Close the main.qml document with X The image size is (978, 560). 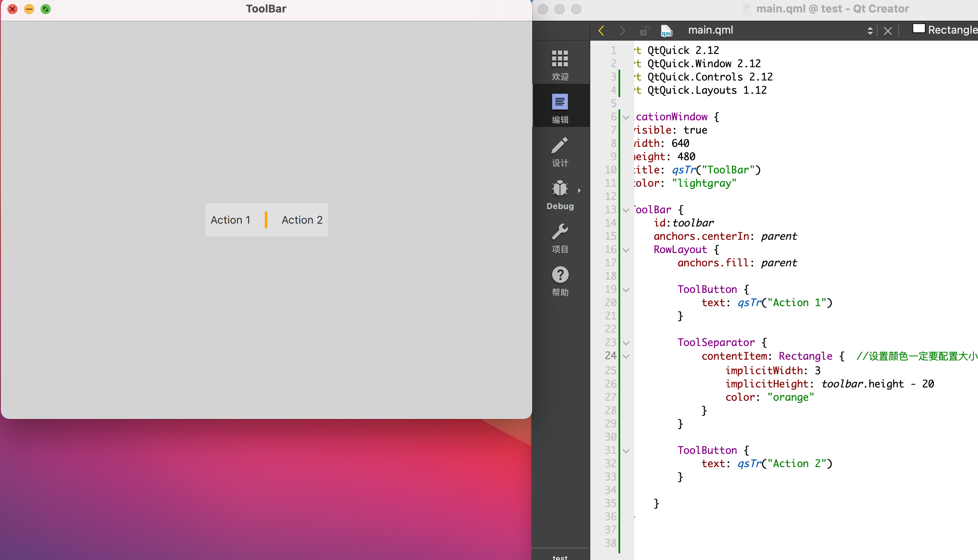[x=888, y=31]
